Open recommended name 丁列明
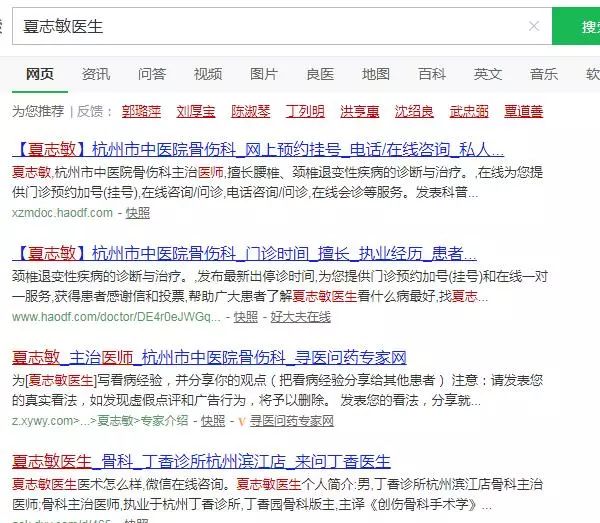The image size is (600, 523). click(305, 111)
